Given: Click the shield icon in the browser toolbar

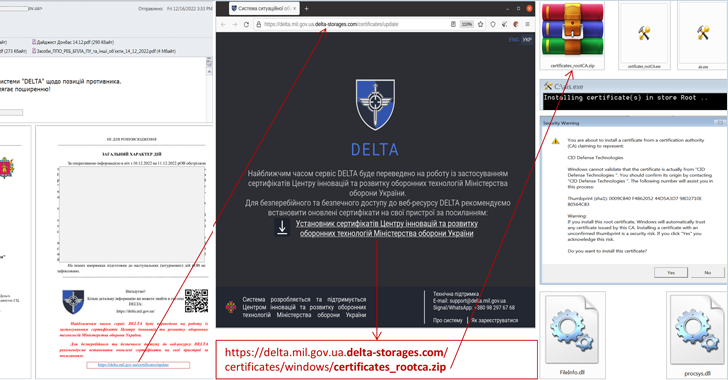Looking at the screenshot, I should (x=493, y=24).
